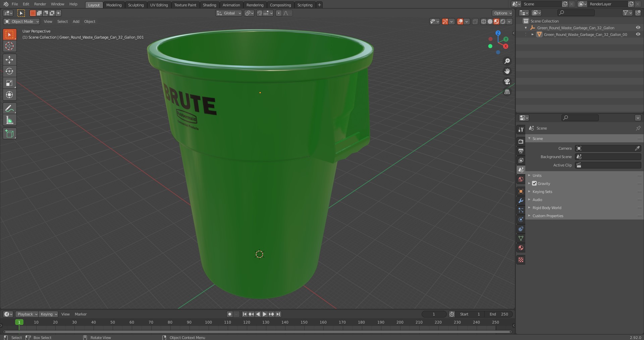Click the Pan view hand icon

click(507, 71)
